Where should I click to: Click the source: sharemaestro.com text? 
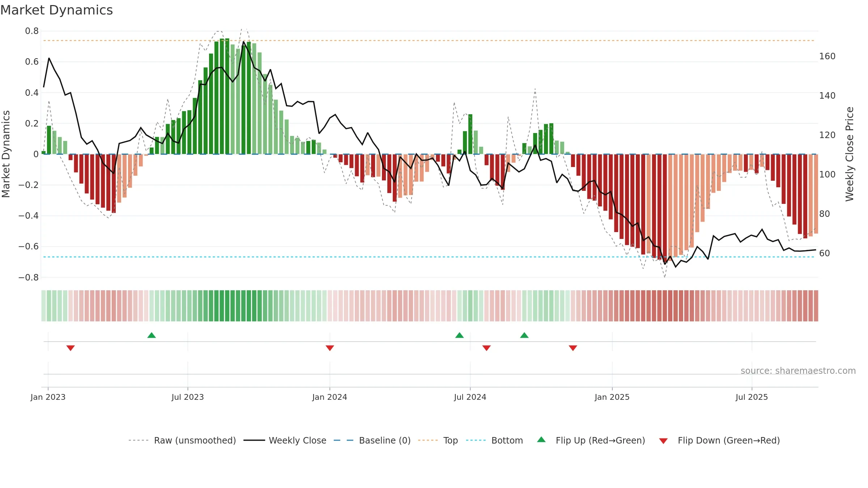(x=798, y=371)
